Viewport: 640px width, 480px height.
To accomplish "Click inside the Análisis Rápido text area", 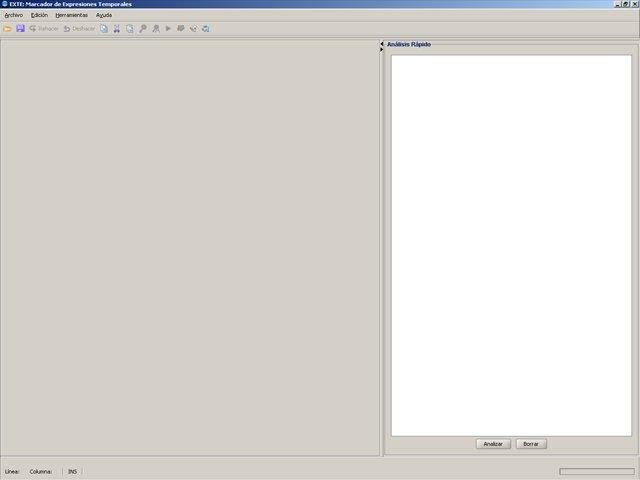I will [x=511, y=245].
